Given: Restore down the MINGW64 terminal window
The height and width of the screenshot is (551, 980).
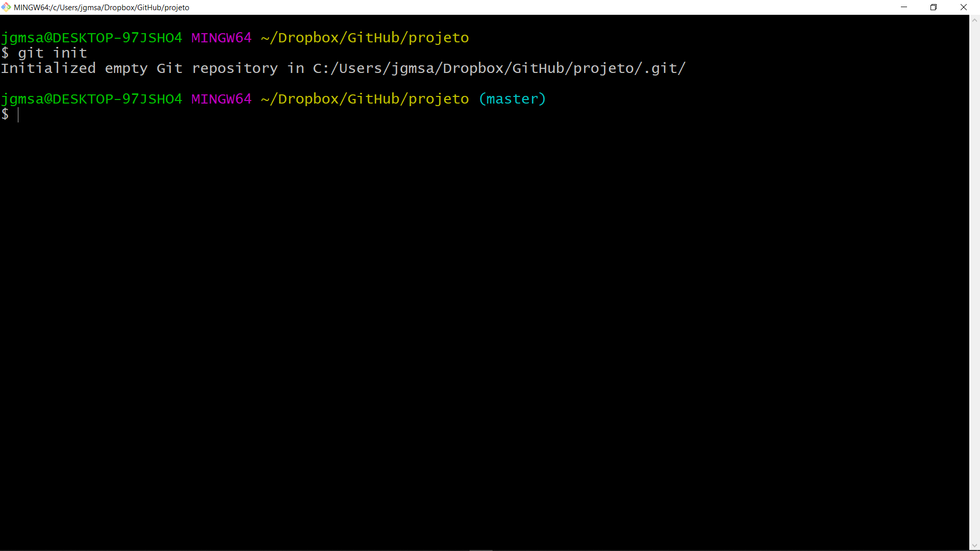Looking at the screenshot, I should [x=934, y=7].
